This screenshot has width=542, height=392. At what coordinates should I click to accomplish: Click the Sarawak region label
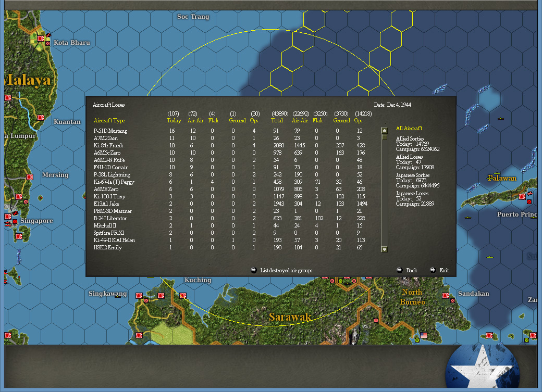[x=290, y=317]
